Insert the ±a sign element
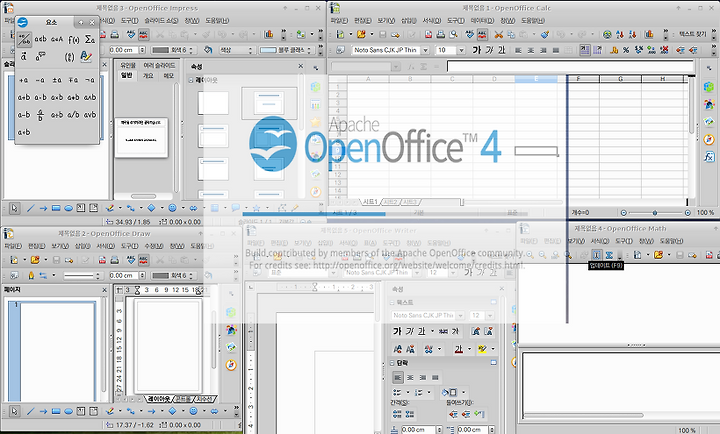The image size is (720, 434). click(x=57, y=80)
